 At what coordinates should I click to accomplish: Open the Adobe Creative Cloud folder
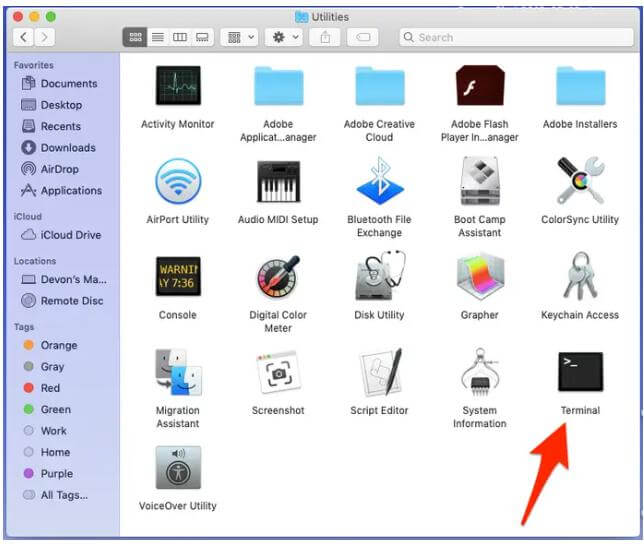[380, 85]
